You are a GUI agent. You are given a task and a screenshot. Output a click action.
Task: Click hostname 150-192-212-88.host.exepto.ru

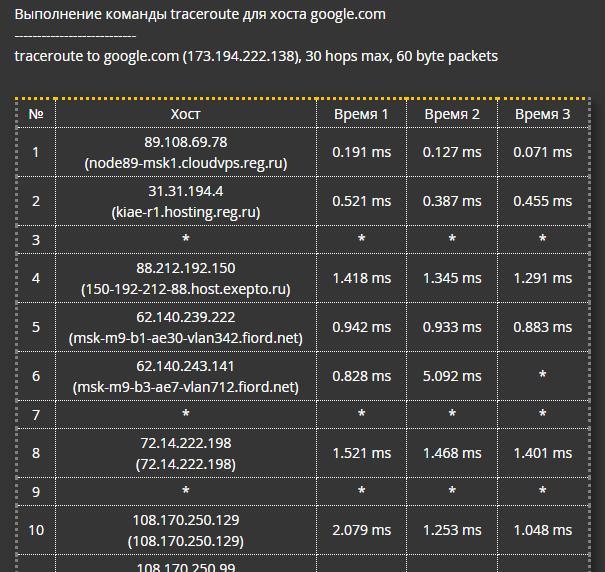tap(186, 289)
